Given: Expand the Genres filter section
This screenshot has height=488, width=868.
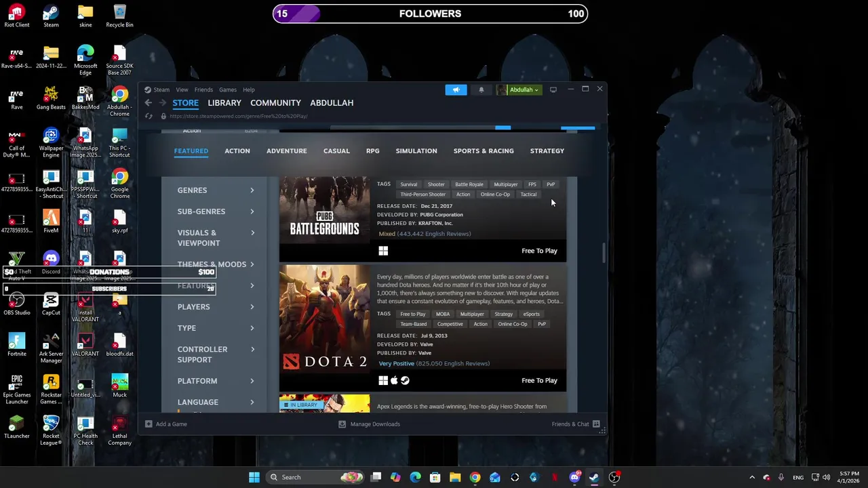Looking at the screenshot, I should click(x=216, y=190).
